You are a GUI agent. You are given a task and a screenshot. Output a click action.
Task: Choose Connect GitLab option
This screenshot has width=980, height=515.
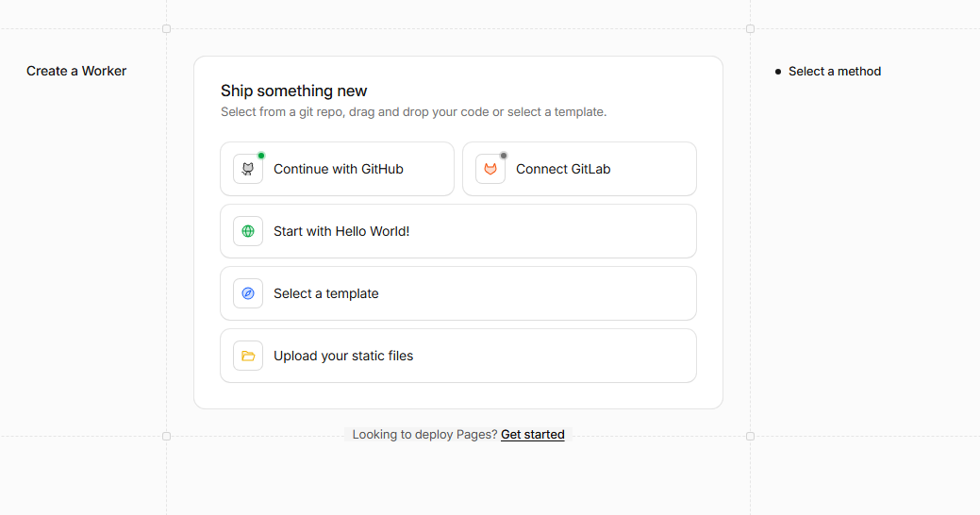tap(579, 169)
